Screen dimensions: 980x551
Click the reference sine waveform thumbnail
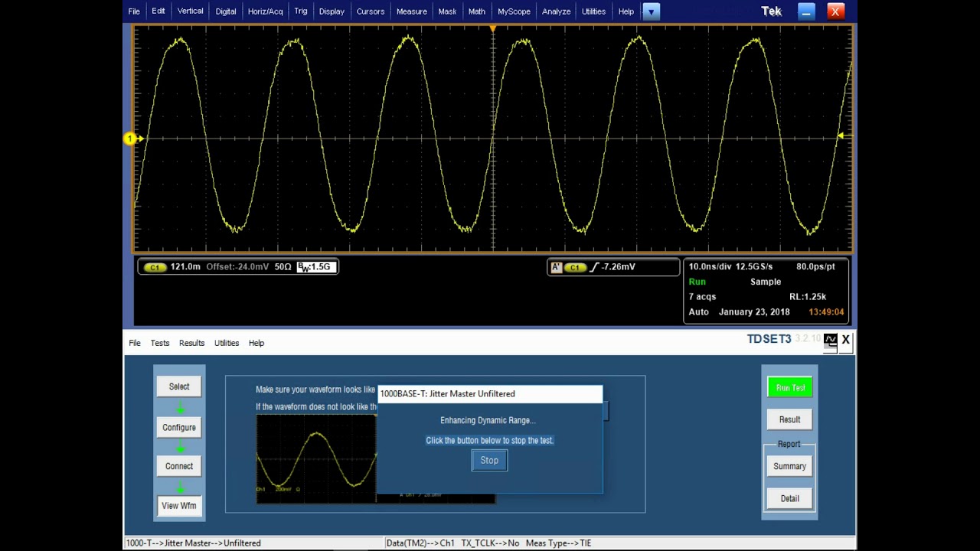click(316, 458)
